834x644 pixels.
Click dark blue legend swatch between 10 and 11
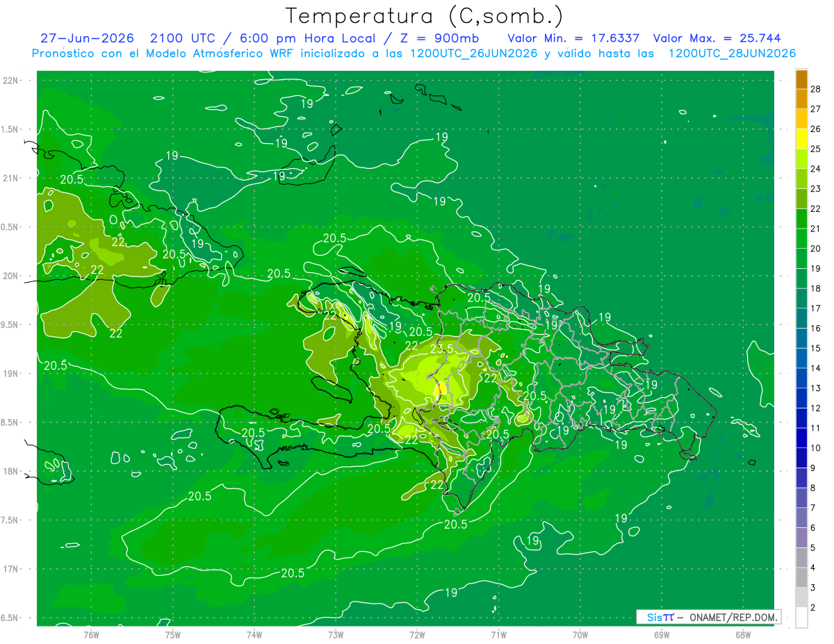tap(801, 438)
